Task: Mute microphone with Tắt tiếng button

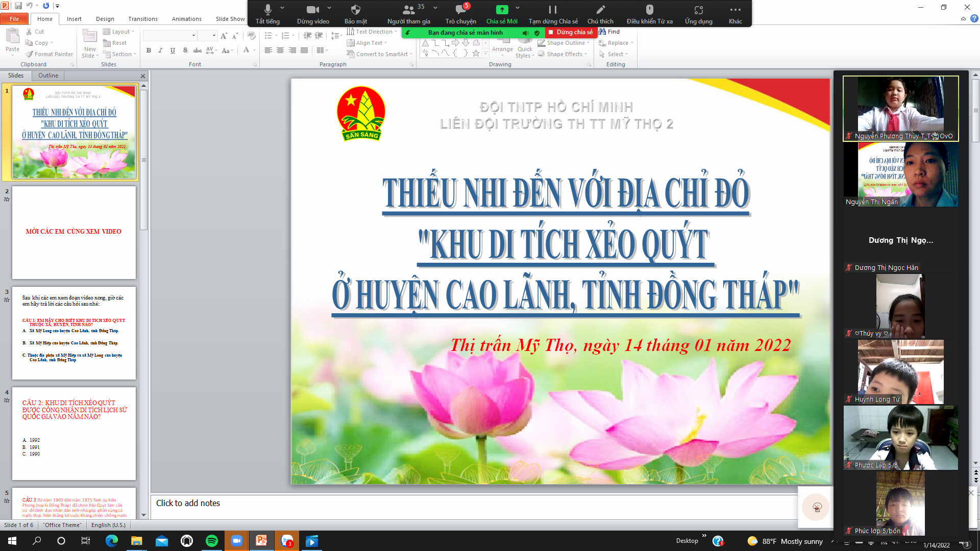Action: [267, 14]
